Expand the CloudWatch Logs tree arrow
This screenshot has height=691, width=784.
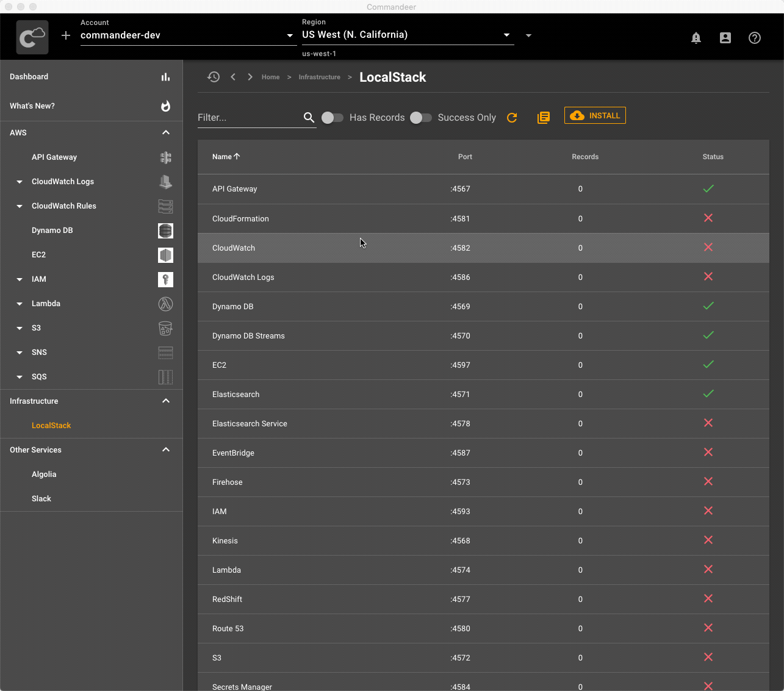click(x=20, y=182)
